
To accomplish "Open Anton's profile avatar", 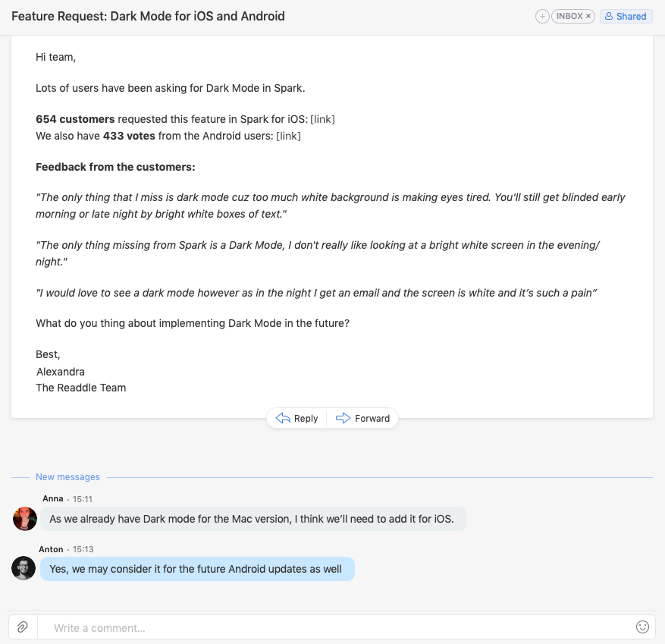I will [24, 568].
